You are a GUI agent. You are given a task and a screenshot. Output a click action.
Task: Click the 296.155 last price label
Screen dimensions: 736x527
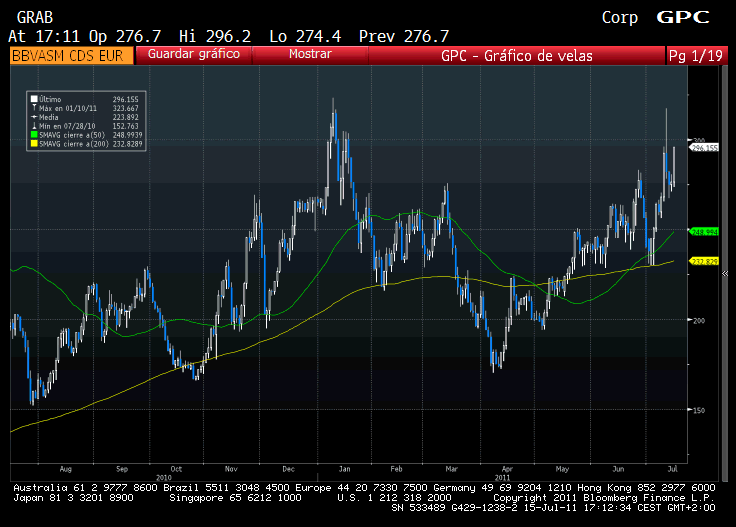(704, 147)
